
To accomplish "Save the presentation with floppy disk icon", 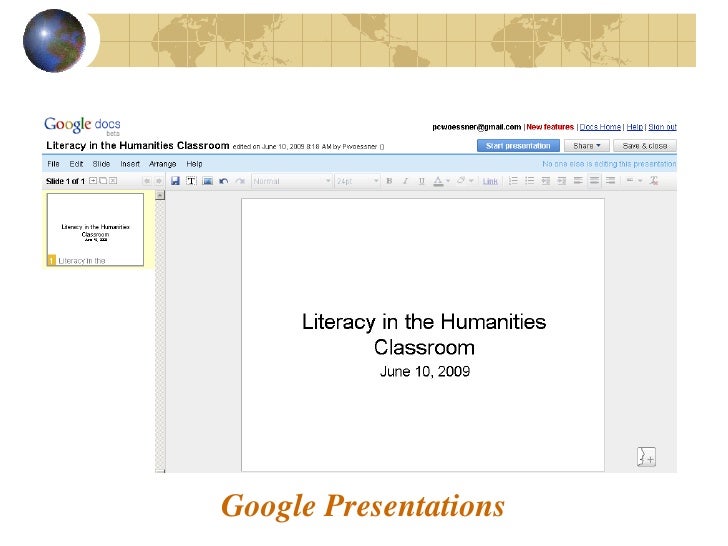I will click(175, 181).
